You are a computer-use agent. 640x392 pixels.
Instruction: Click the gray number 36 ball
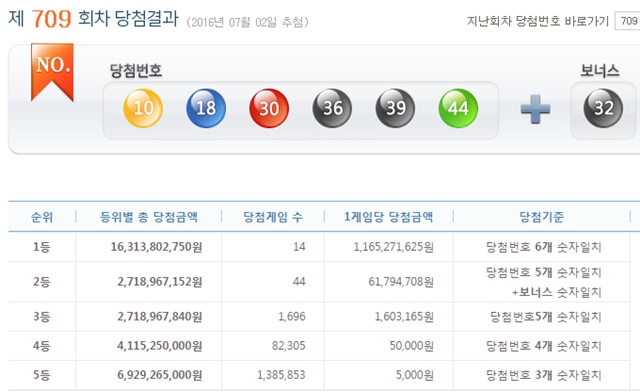pos(332,108)
